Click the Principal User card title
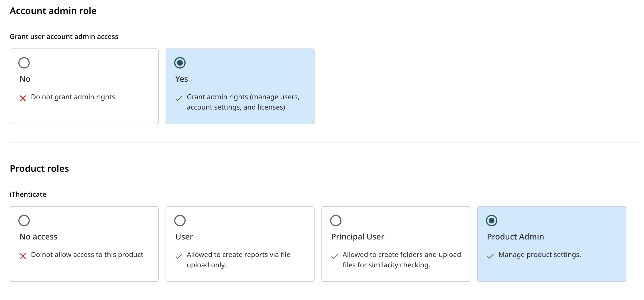 click(358, 237)
